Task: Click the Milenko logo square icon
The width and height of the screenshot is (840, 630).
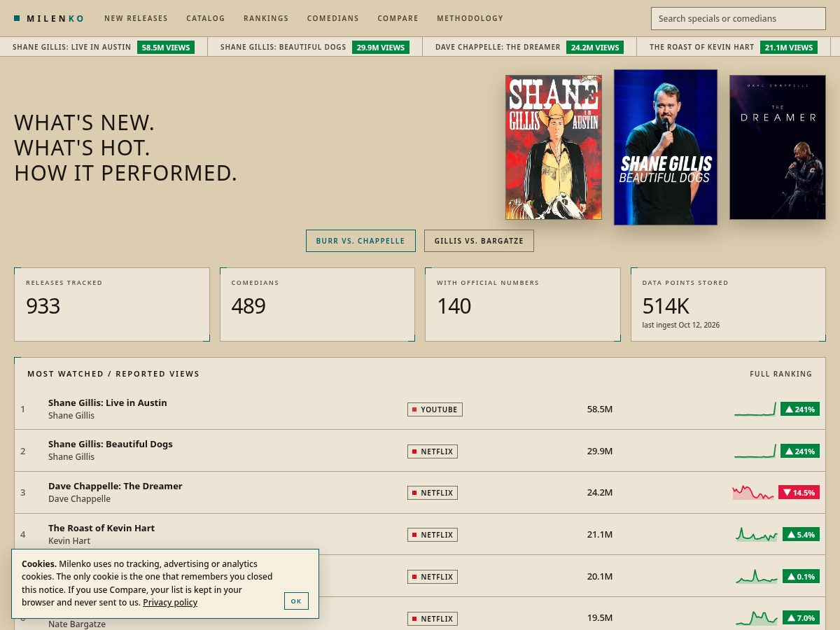Action: click(17, 18)
